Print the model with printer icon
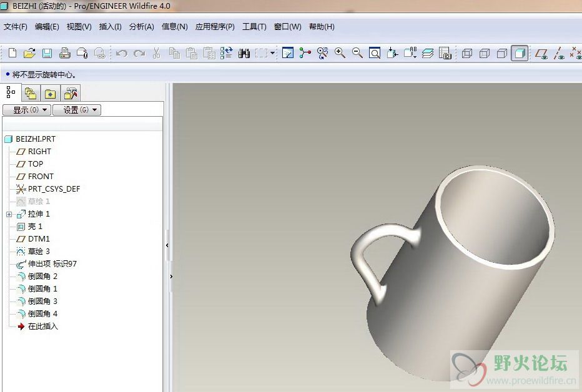The width and height of the screenshot is (582, 392). click(64, 53)
